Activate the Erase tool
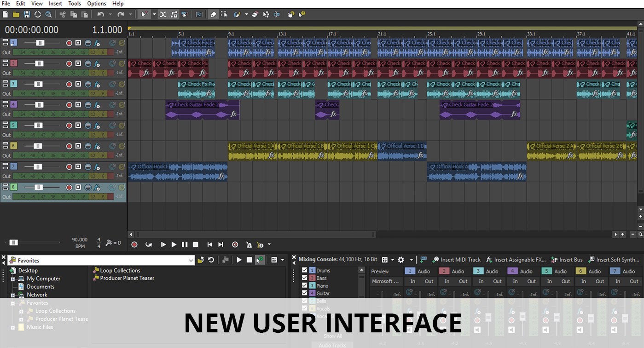Image resolution: width=644 pixels, height=348 pixels. (256, 14)
